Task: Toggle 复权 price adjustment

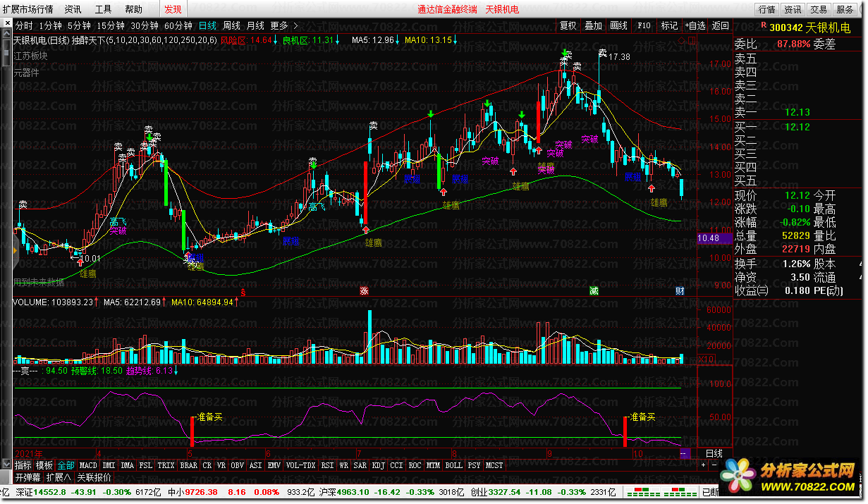Action: tap(568, 26)
